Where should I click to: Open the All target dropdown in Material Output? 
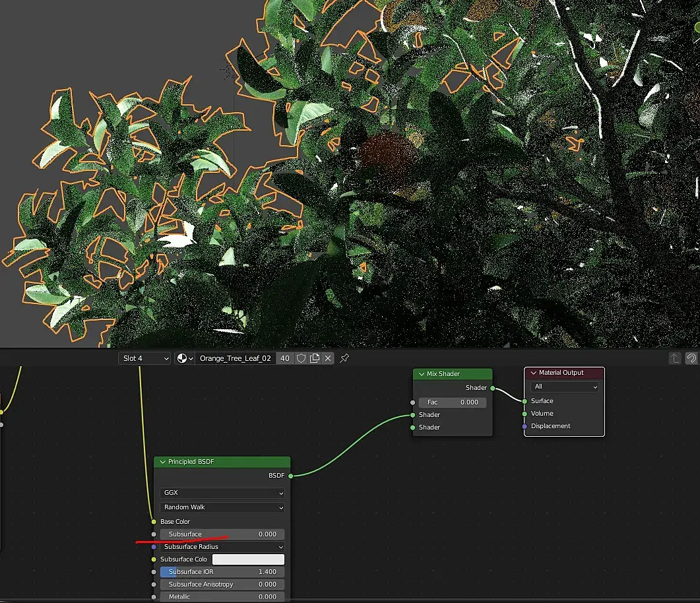565,387
